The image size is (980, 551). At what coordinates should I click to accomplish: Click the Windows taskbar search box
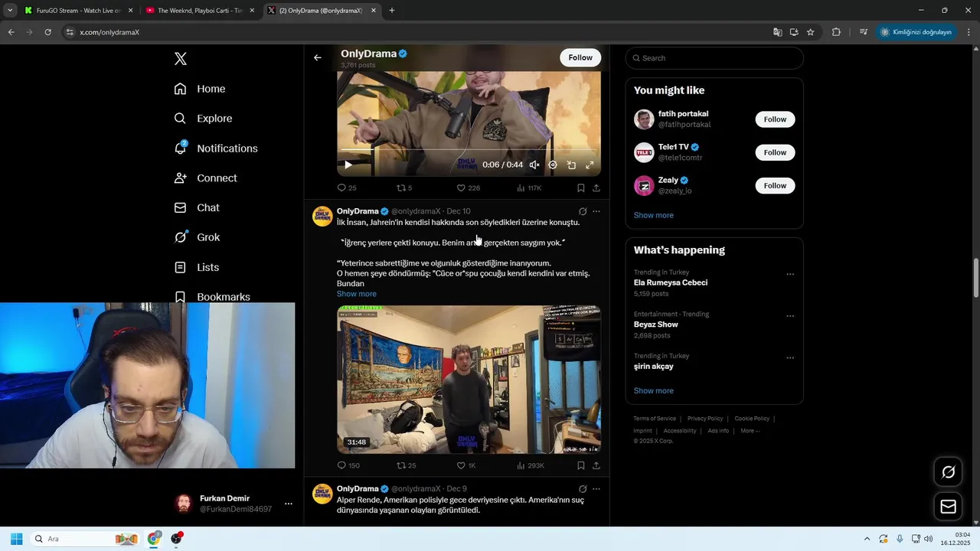86,539
